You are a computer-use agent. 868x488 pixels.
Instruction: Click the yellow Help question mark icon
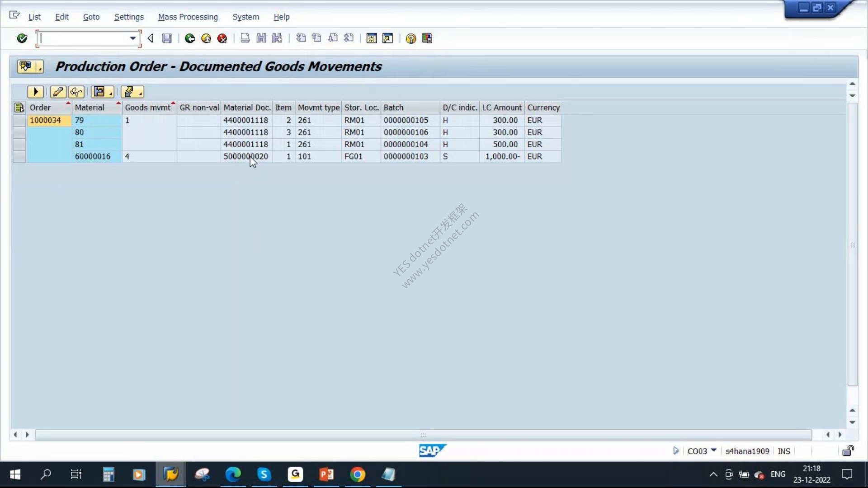point(410,38)
